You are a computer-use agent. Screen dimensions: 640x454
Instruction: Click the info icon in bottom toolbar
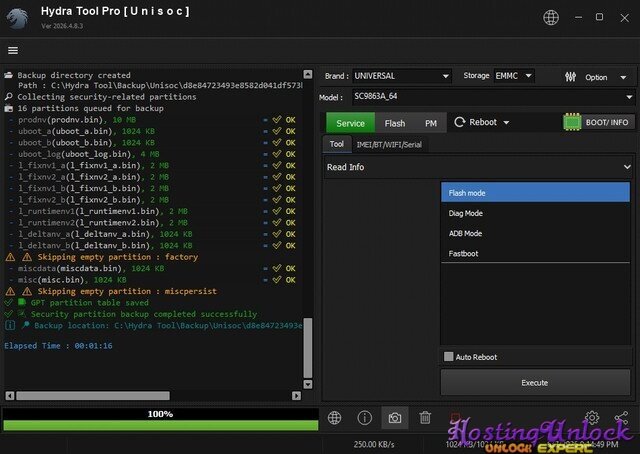tap(364, 418)
